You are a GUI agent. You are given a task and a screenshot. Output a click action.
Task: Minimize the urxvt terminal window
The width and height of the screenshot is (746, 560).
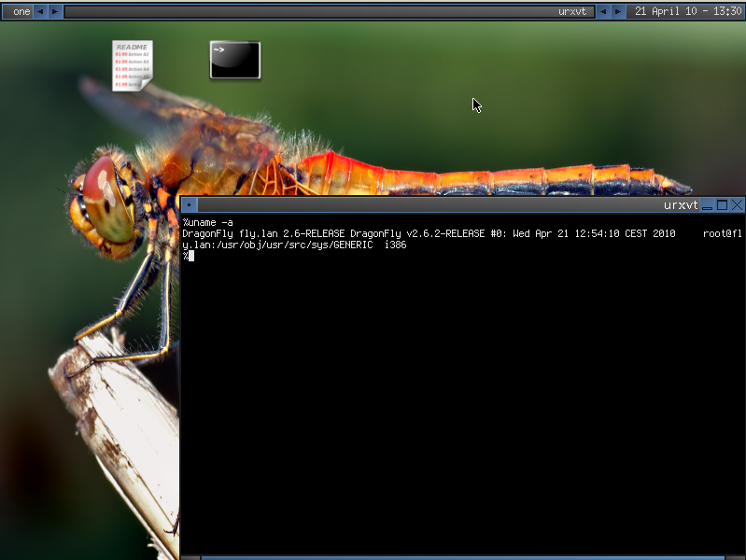[708, 204]
